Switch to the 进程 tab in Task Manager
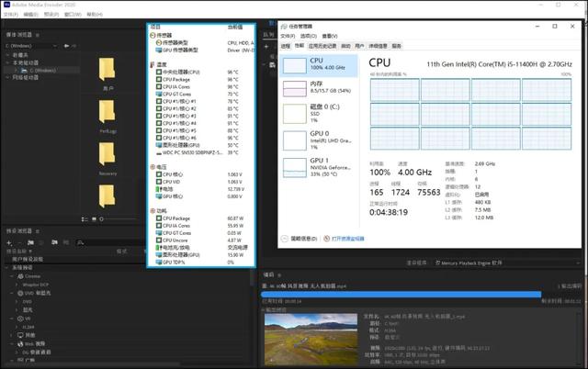 286,46
